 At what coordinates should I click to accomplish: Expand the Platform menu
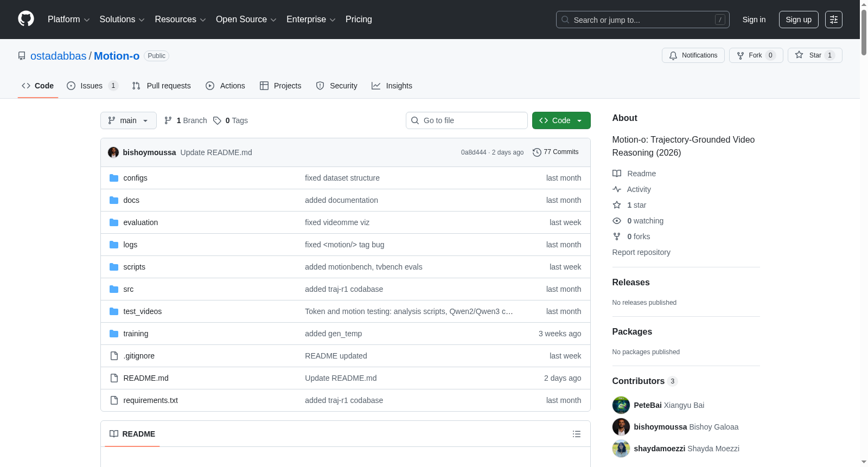click(x=69, y=20)
